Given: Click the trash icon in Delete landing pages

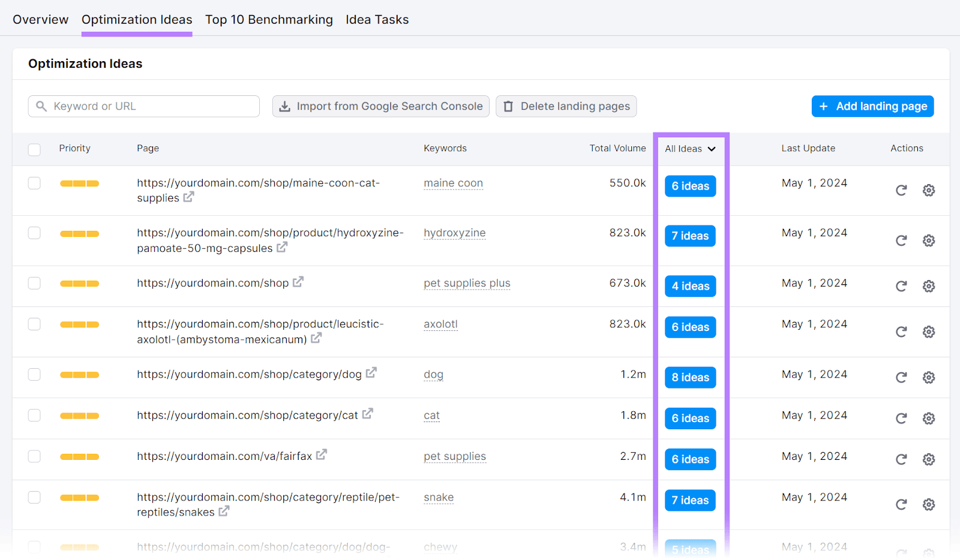Looking at the screenshot, I should click(508, 106).
